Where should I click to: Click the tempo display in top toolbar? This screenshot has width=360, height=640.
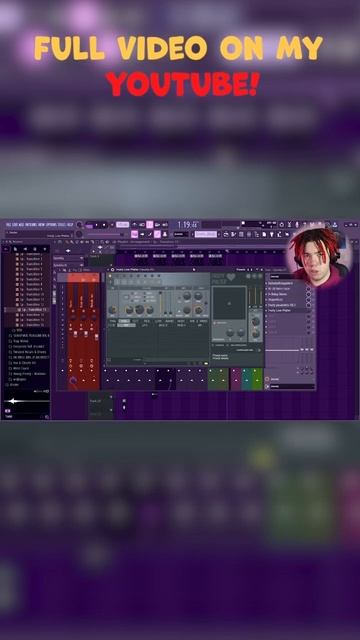point(122,224)
